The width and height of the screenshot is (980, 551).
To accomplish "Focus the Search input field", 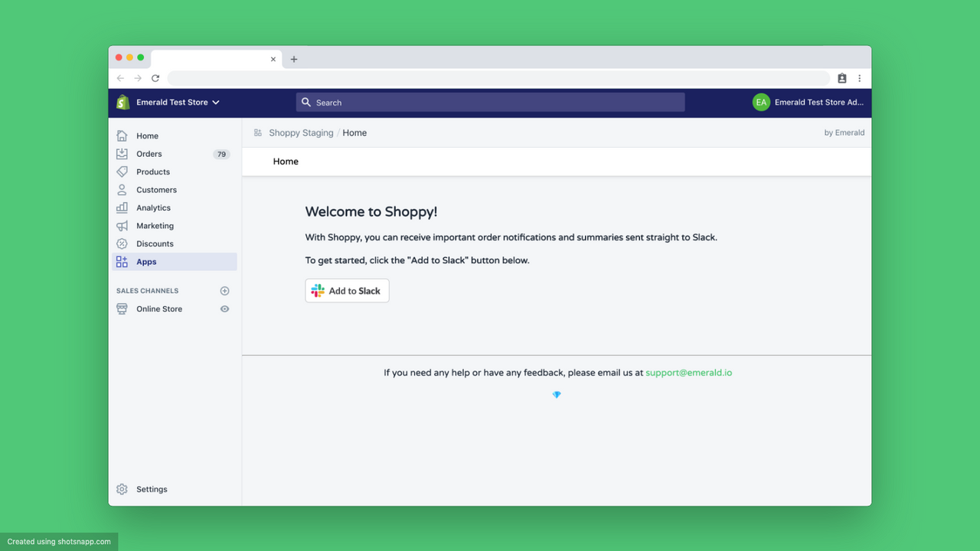I will [x=491, y=102].
